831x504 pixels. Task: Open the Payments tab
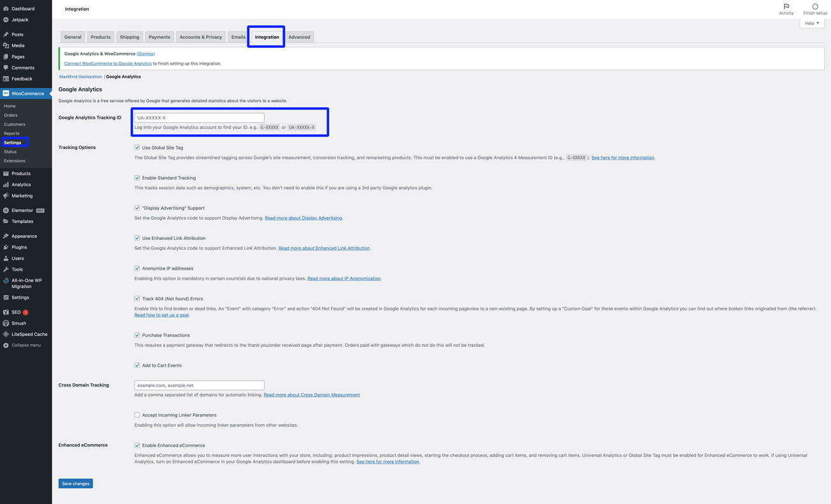click(159, 37)
